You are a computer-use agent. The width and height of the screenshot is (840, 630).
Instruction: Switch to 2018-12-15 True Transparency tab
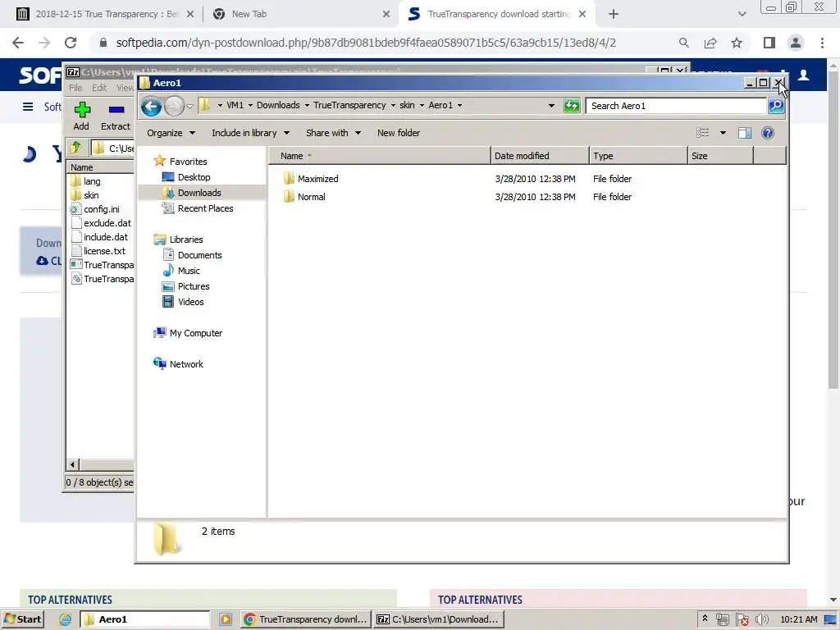click(x=104, y=14)
